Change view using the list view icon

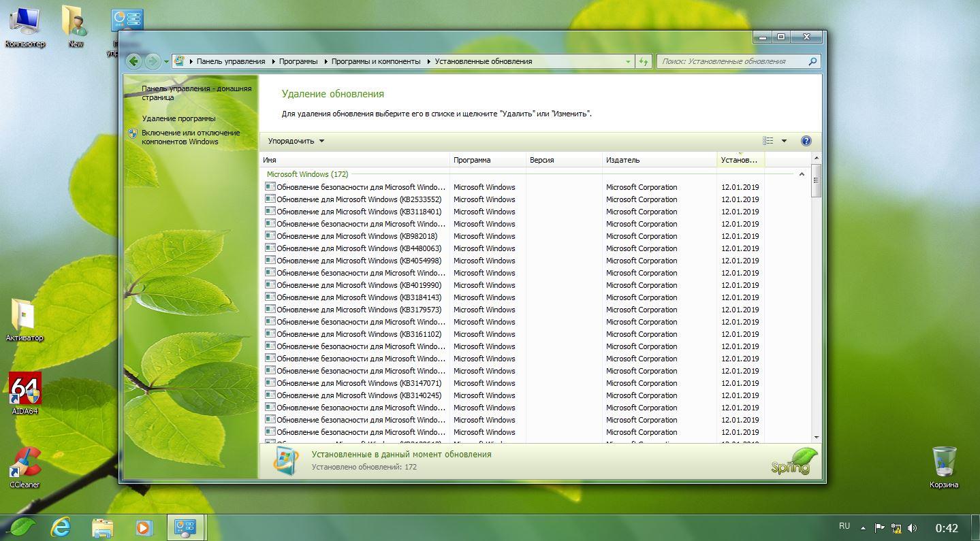coord(768,141)
